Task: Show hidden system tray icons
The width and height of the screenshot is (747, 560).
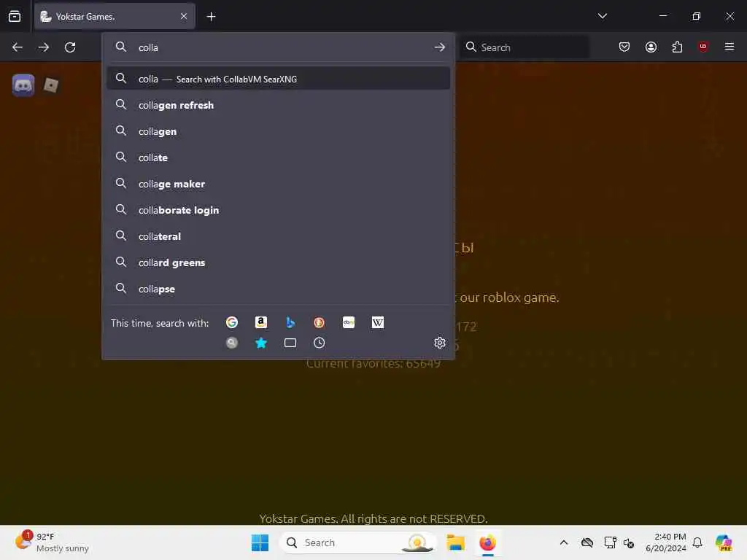Action: [564, 542]
